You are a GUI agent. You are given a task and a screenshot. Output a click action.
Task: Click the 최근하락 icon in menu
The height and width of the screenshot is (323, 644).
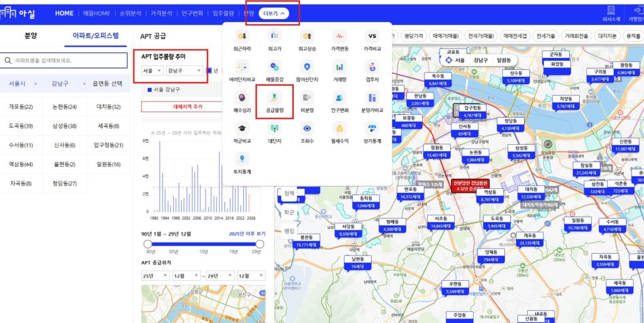point(242,37)
